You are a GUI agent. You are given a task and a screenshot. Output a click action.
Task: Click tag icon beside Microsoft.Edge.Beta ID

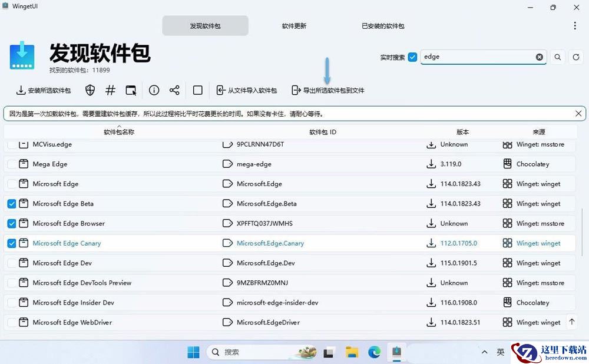[227, 204]
